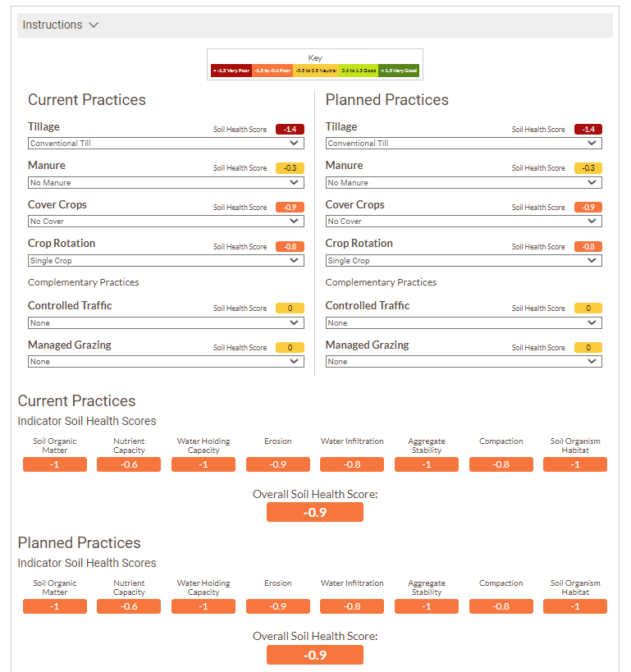Click the Neutral yellow key swatch

(x=315, y=71)
